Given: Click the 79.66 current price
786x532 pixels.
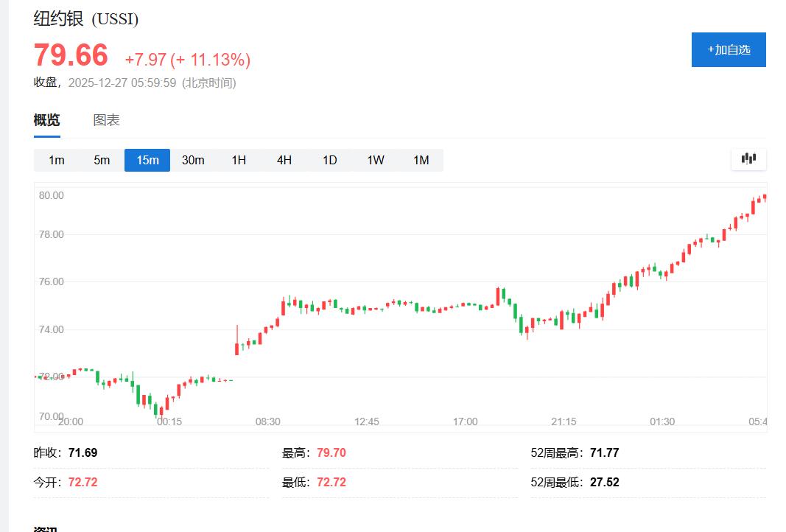Looking at the screenshot, I should tap(71, 56).
